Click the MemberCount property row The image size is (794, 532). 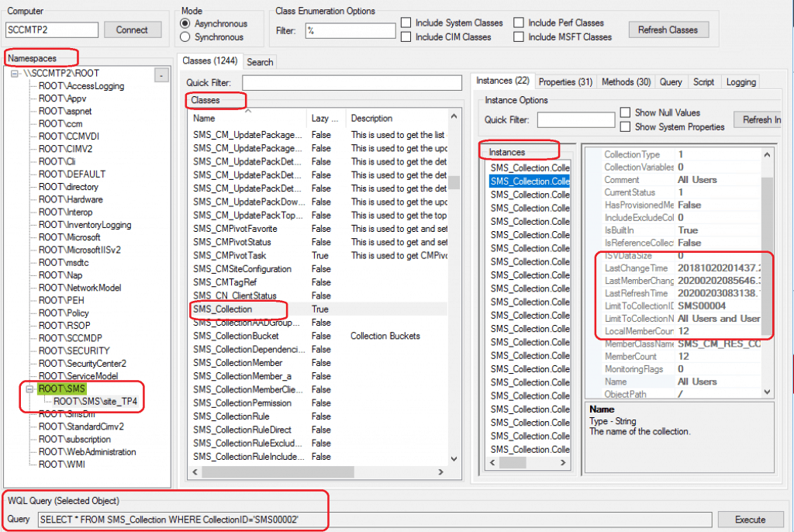pyautogui.click(x=681, y=356)
